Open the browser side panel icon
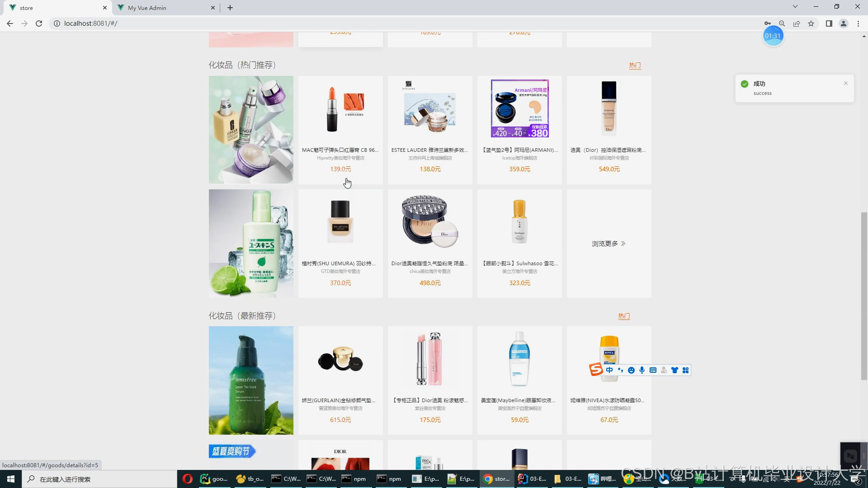This screenshot has width=868, height=488. 829,23
